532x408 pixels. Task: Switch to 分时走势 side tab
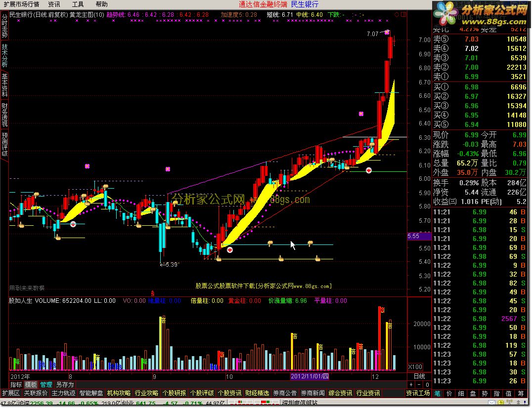4,26
